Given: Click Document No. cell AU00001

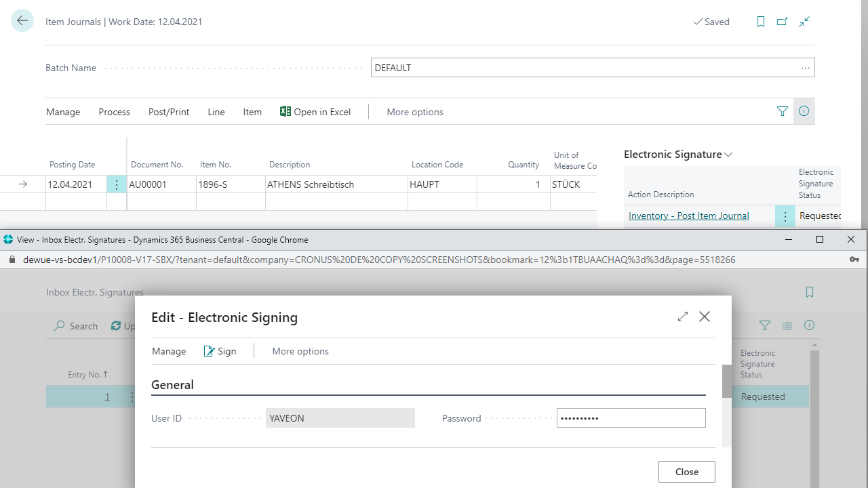Looking at the screenshot, I should pyautogui.click(x=161, y=184).
